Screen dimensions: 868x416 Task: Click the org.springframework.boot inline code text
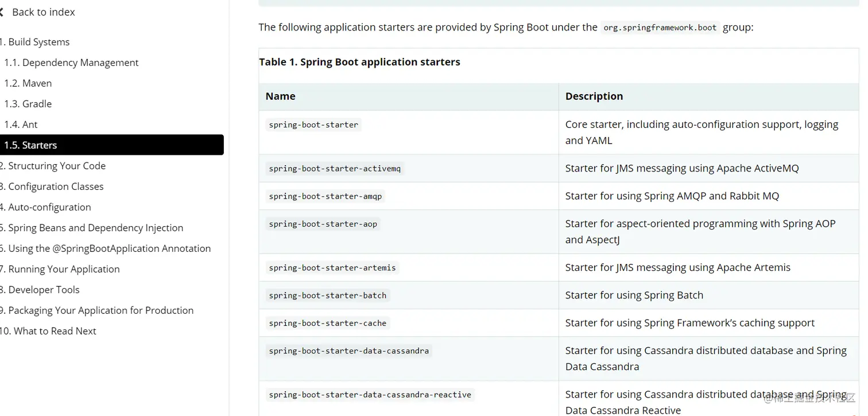click(x=660, y=28)
